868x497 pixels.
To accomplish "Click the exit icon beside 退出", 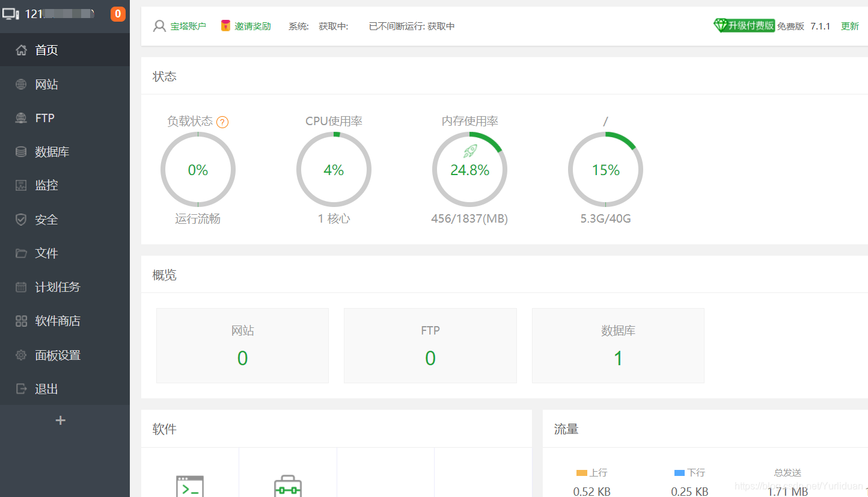I will (x=21, y=389).
